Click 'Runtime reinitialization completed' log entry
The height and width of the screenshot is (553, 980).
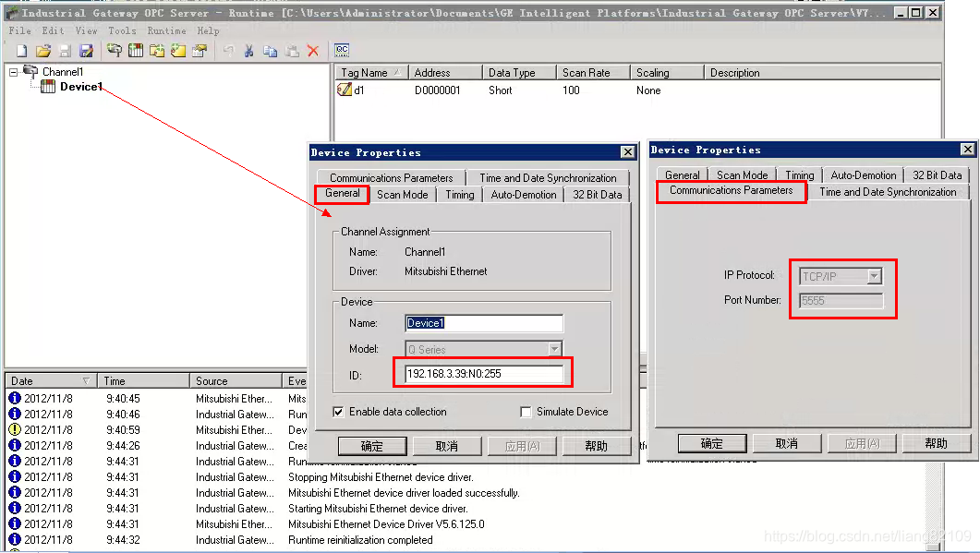360,540
